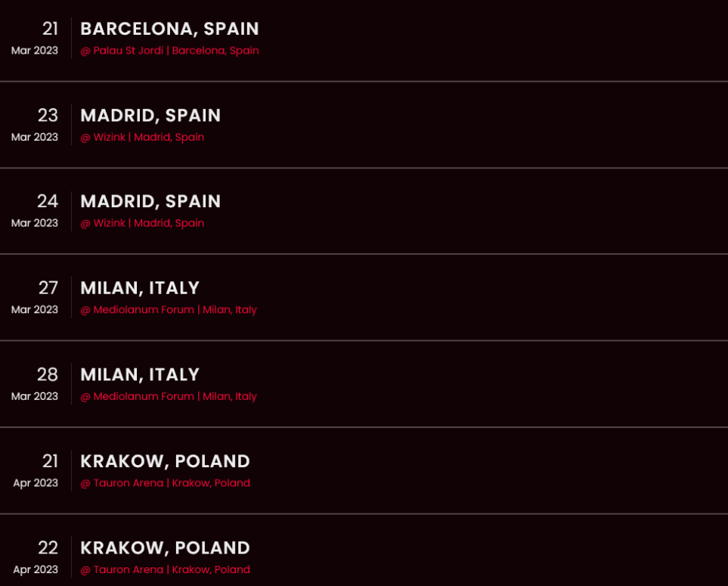This screenshot has width=728, height=586.
Task: Click the Palau St Jordi venue link
Action: coord(169,51)
